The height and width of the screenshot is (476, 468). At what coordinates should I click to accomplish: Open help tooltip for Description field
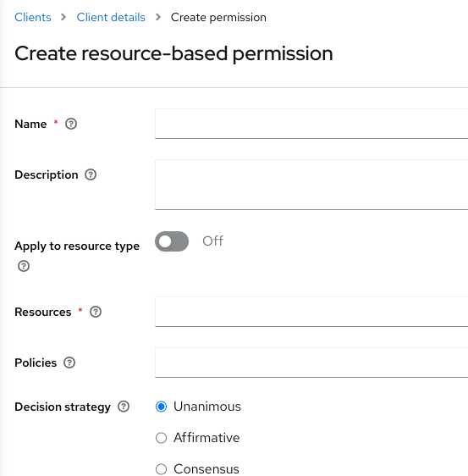[91, 174]
